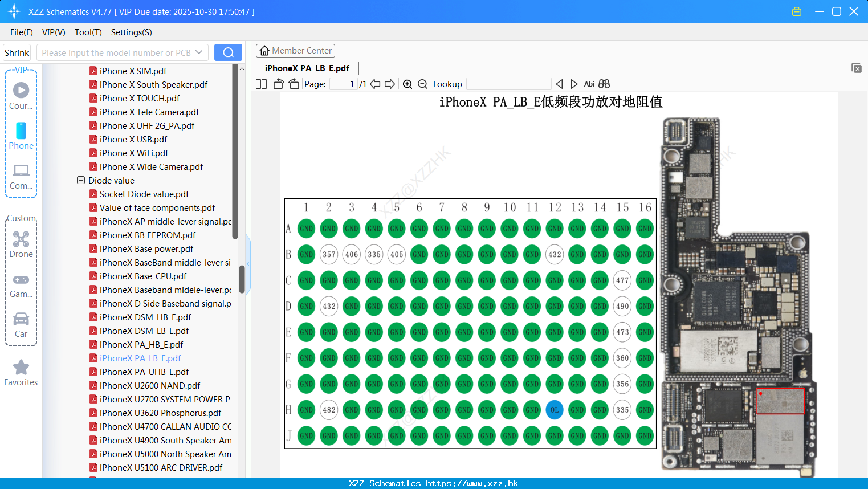Open iPhone X SIM.pdf
Screen dimensions: 868x489
133,71
